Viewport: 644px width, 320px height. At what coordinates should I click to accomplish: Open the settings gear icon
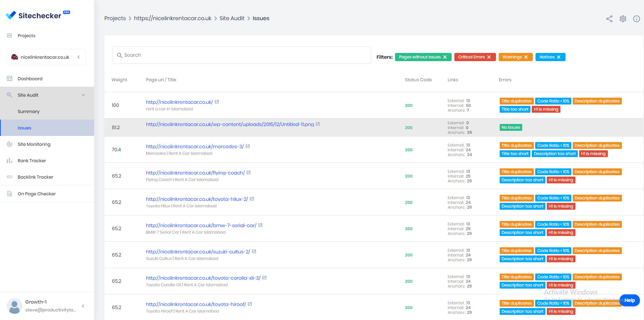tap(623, 19)
